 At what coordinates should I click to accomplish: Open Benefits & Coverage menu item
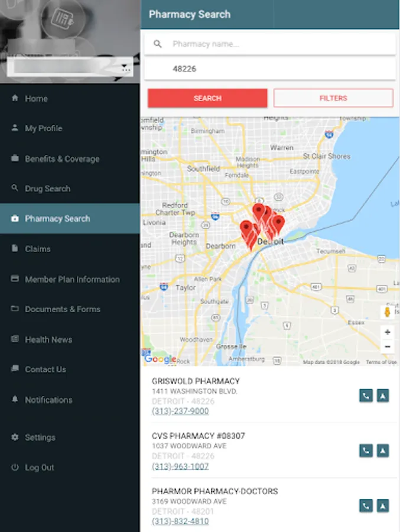pyautogui.click(x=70, y=158)
